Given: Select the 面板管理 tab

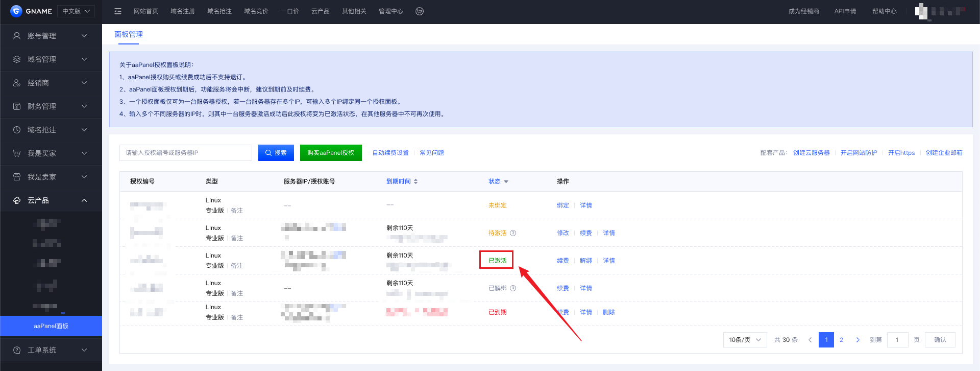Looking at the screenshot, I should pyautogui.click(x=129, y=34).
